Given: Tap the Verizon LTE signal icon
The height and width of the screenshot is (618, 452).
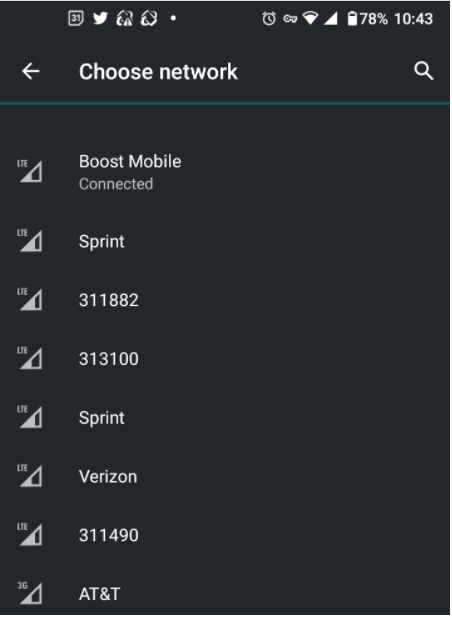Looking at the screenshot, I should [30, 475].
